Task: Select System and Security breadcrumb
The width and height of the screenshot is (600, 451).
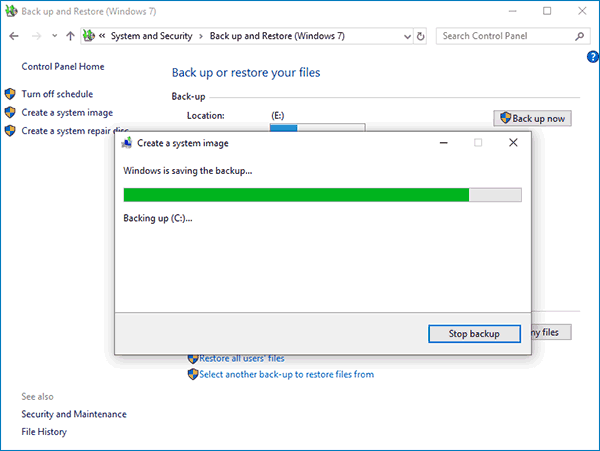Action: point(152,36)
